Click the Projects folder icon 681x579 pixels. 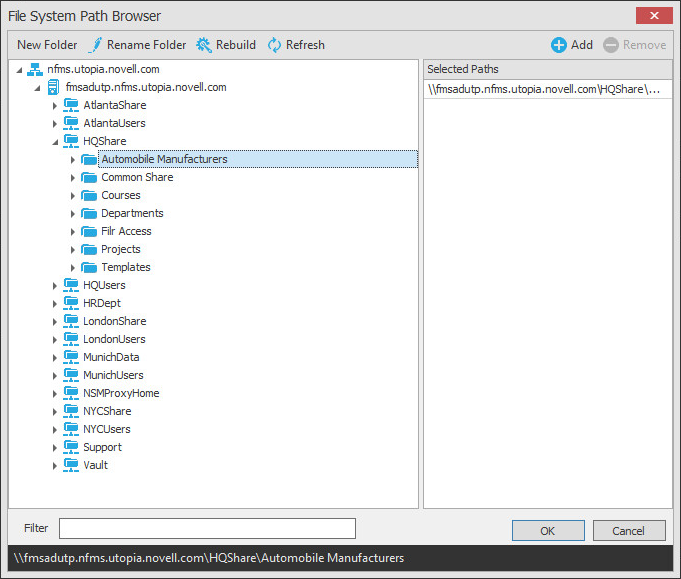[89, 250]
